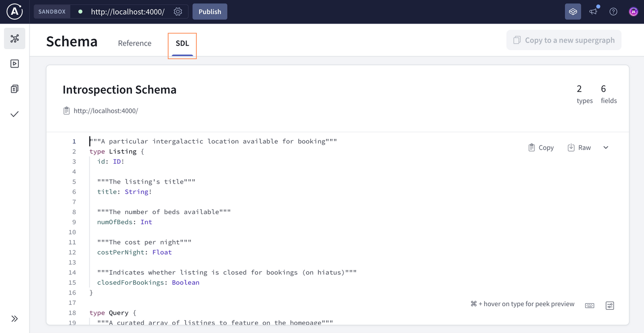Open the Explorer panel in the sidebar
The image size is (644, 333).
(x=14, y=63)
